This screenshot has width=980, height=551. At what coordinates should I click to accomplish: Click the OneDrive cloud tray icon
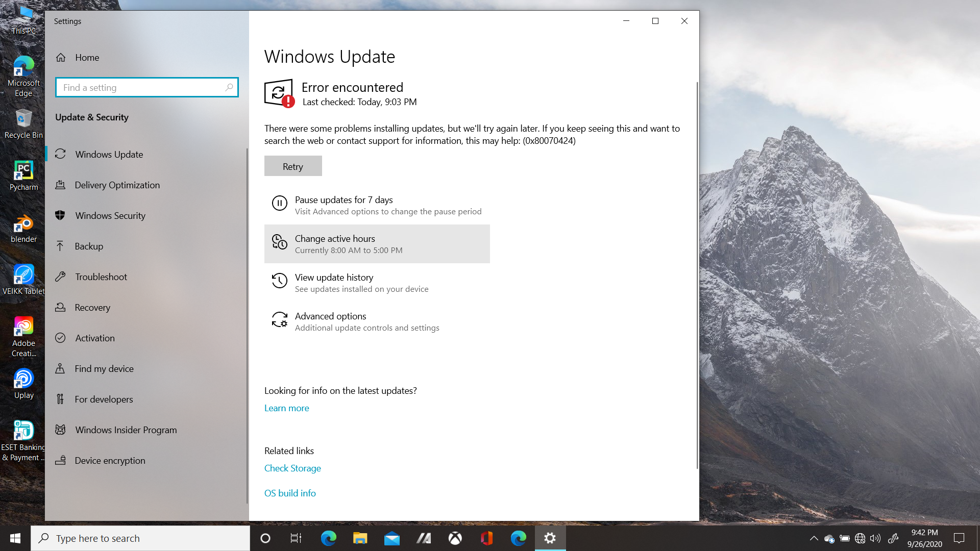click(x=829, y=539)
